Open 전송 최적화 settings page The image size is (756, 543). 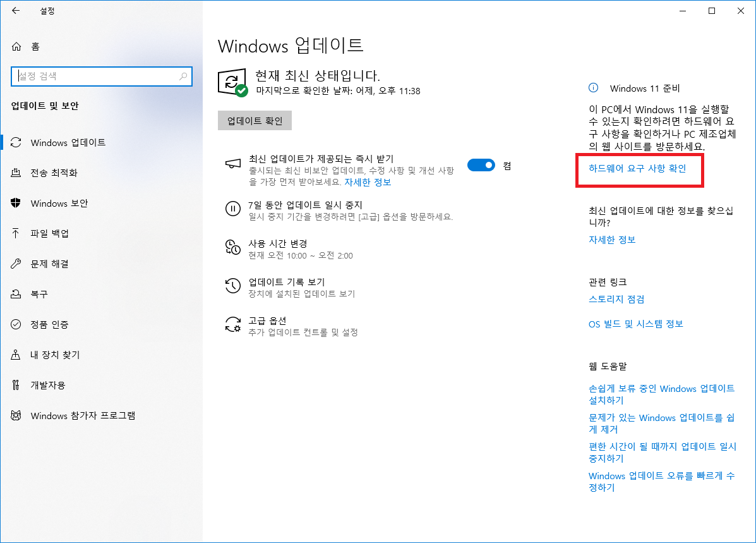[54, 173]
